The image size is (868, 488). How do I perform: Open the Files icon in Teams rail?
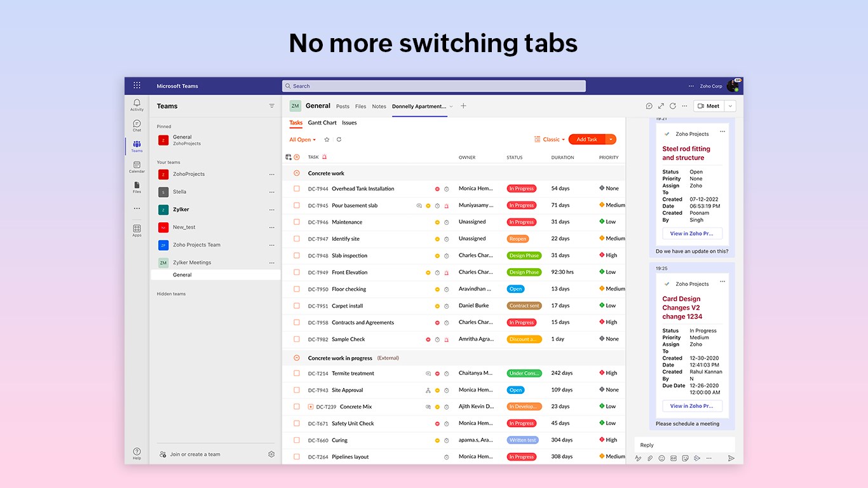point(137,187)
